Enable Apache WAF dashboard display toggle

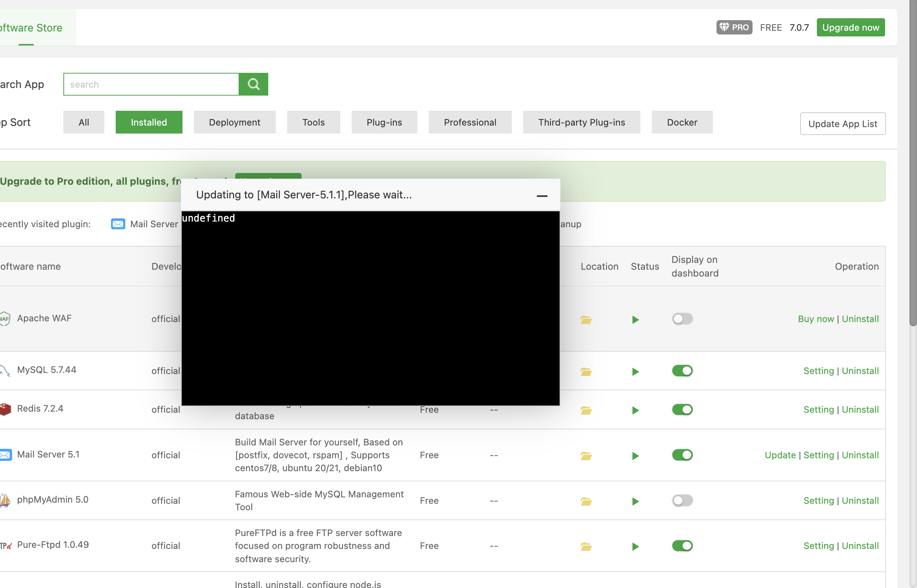[682, 319]
